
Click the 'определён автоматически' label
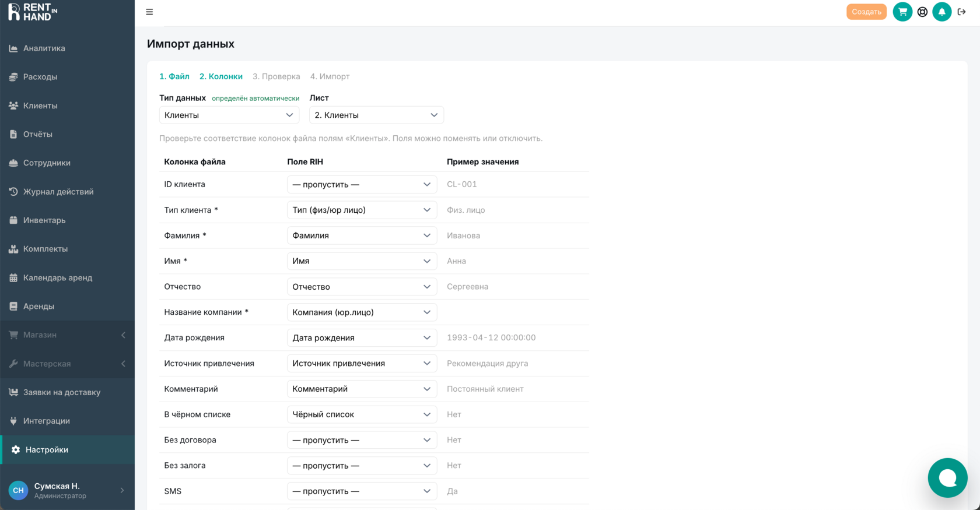(x=256, y=99)
